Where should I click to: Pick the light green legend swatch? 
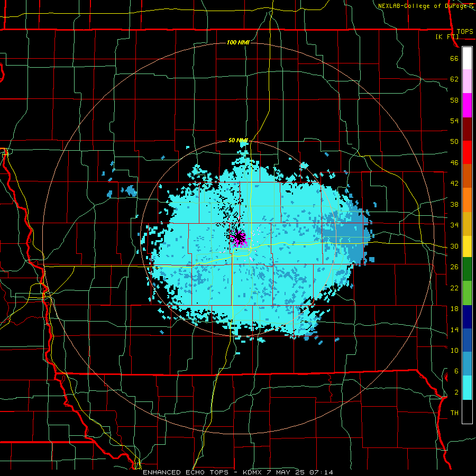tap(467, 293)
